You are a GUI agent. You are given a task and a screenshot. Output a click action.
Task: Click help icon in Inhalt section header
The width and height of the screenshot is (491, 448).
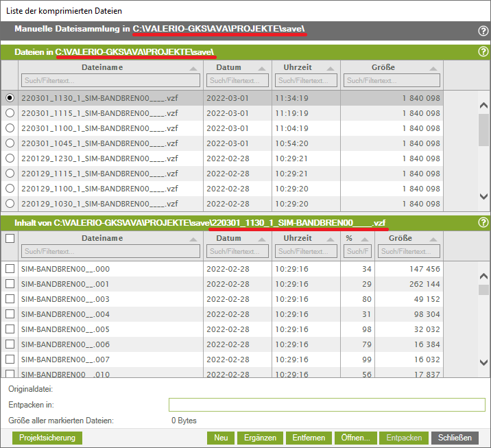click(483, 222)
